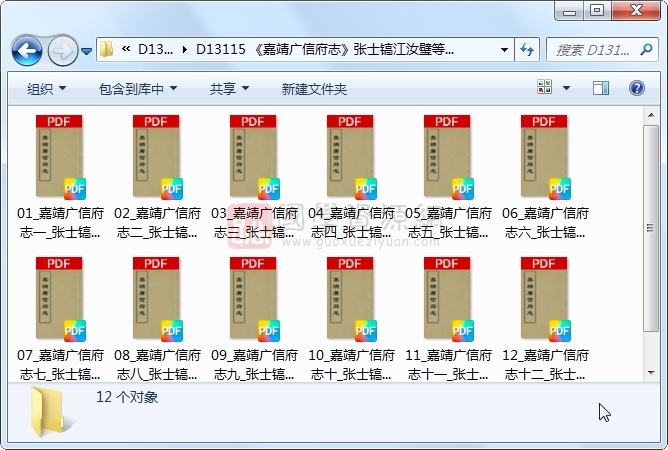Select file name 12_嘉靖广信府志十二_张士...
The height and width of the screenshot is (450, 668).
click(546, 365)
